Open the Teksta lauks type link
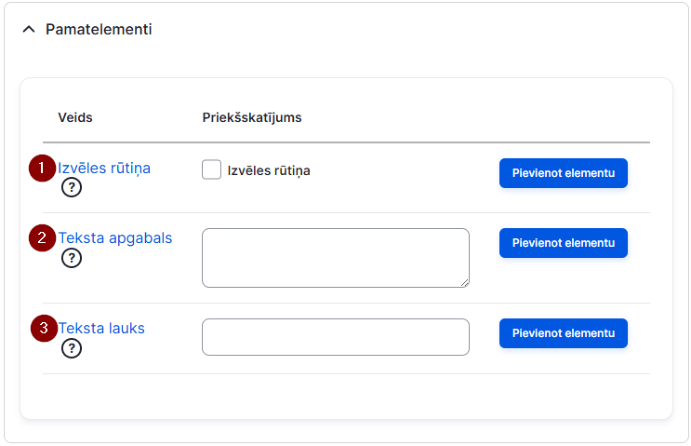The image size is (691, 446). tap(102, 328)
